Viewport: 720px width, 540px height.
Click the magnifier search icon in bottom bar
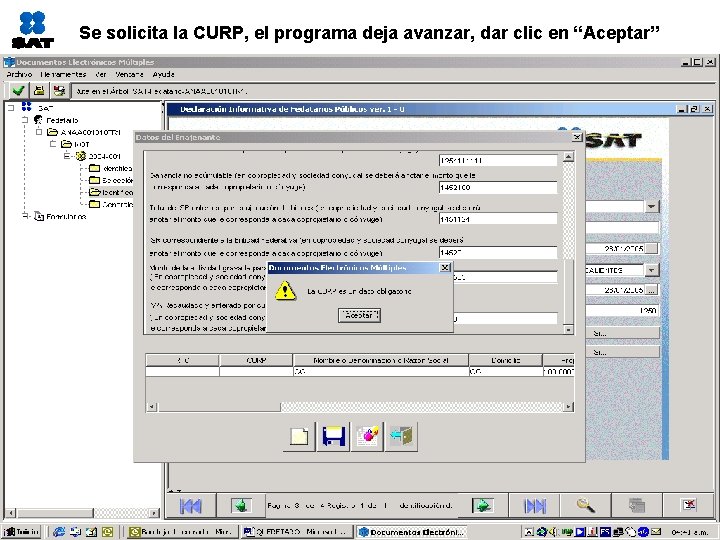pyautogui.click(x=585, y=506)
